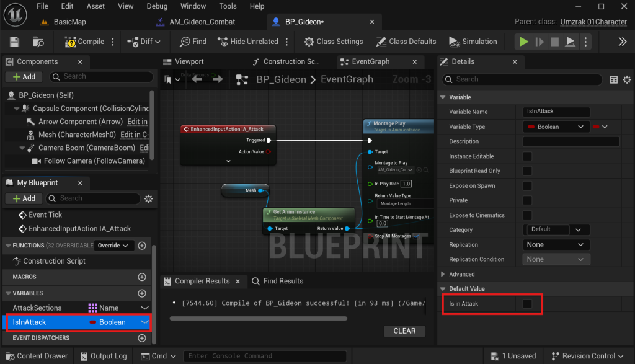Enable the Blueprint Read Only checkbox

[x=527, y=171]
